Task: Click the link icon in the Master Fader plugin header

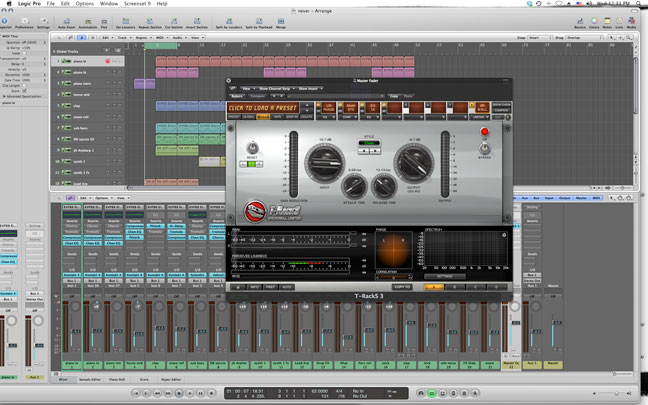Action: point(233,88)
